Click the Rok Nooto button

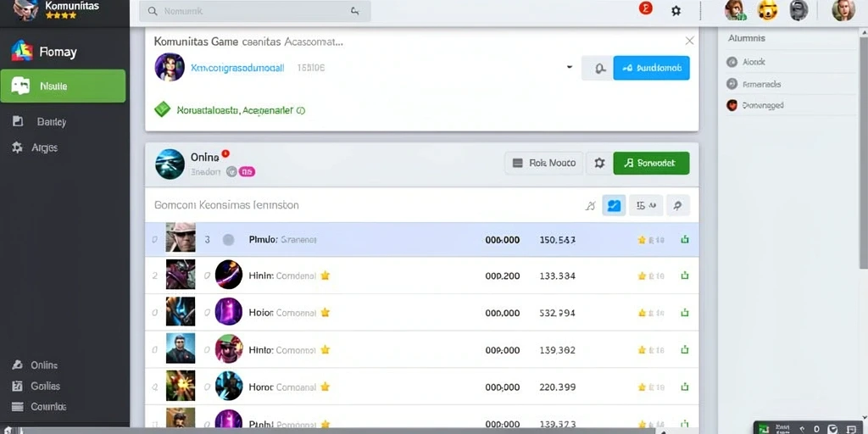click(543, 164)
